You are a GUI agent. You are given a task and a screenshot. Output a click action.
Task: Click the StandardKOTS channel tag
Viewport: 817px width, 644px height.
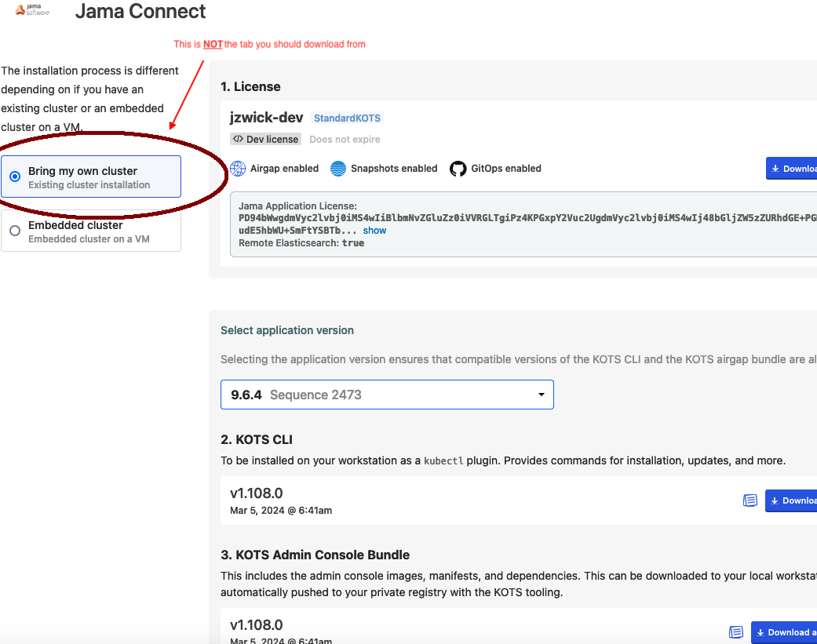347,118
